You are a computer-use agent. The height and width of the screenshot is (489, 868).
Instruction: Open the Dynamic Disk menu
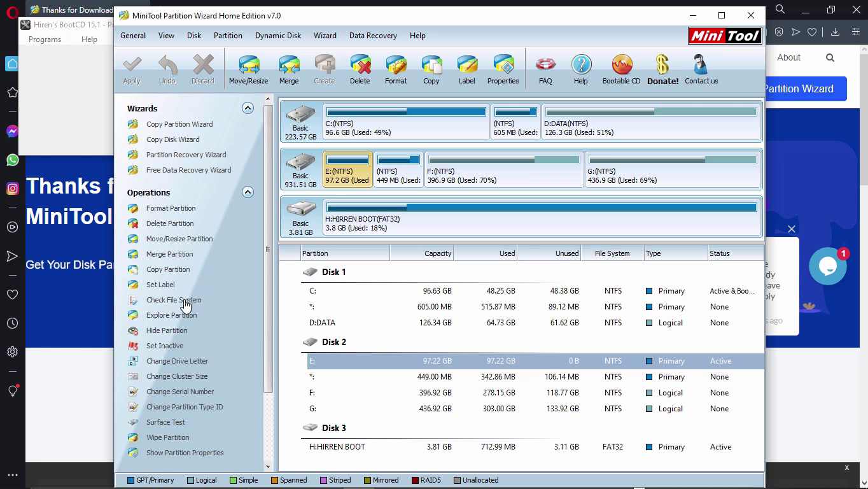pos(277,36)
